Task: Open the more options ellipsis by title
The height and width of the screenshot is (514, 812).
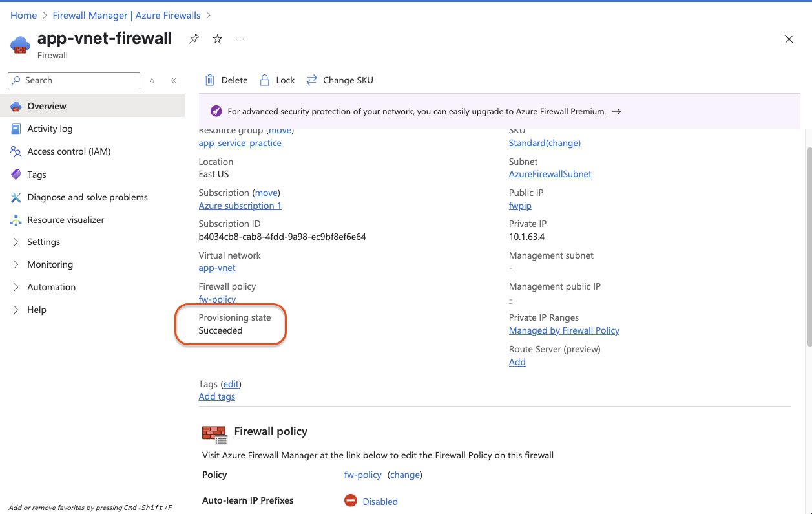Action: [240, 39]
